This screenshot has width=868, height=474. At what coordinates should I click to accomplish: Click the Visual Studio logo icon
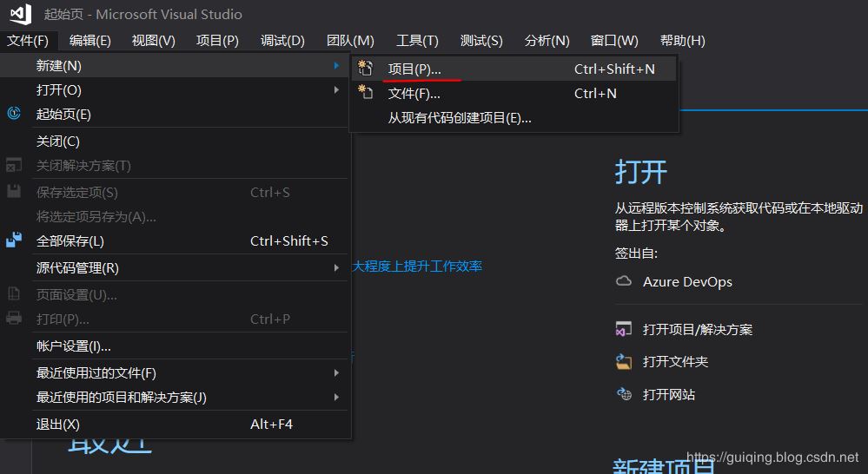pyautogui.click(x=21, y=14)
